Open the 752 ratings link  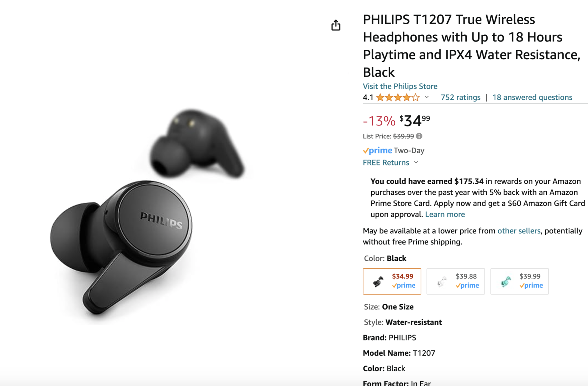[460, 97]
